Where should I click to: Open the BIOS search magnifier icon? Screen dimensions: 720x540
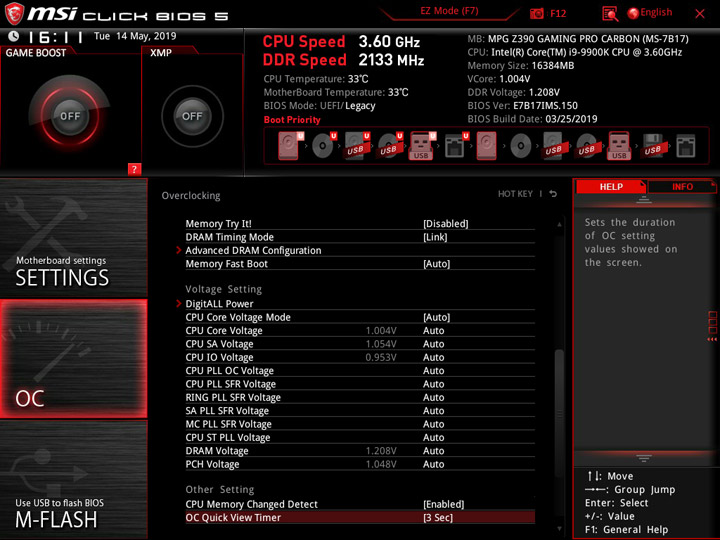click(x=610, y=13)
